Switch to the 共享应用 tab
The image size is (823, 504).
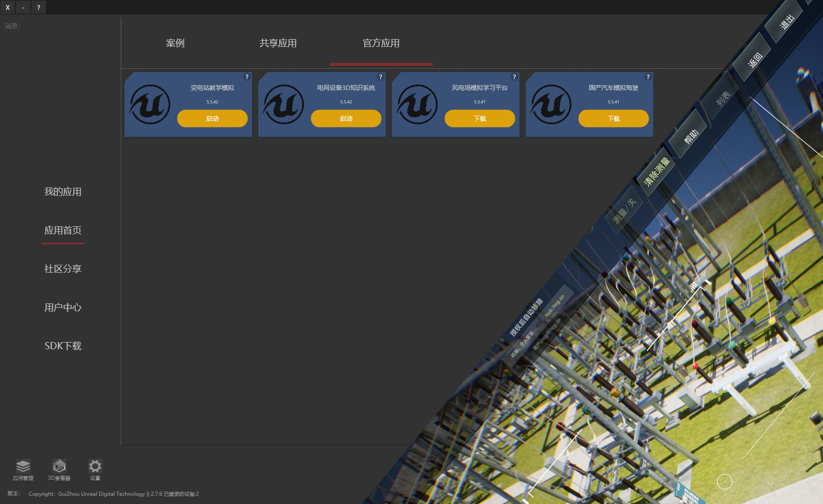278,43
